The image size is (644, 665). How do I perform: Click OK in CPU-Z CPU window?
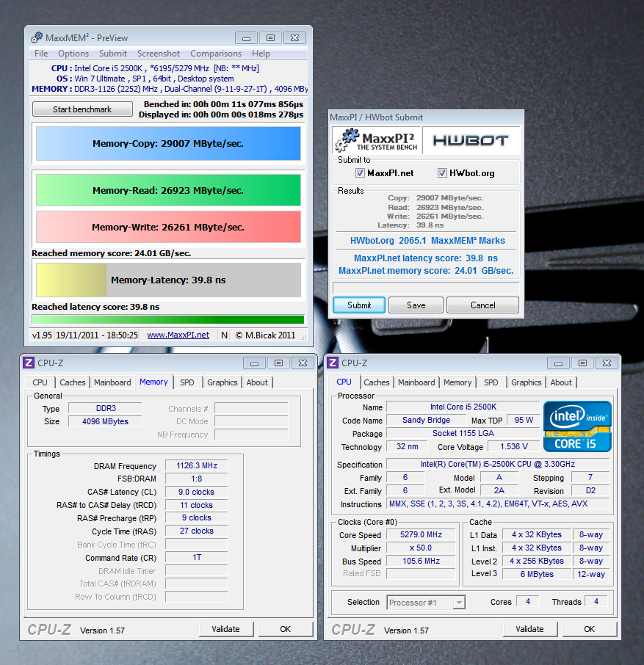coord(589,629)
